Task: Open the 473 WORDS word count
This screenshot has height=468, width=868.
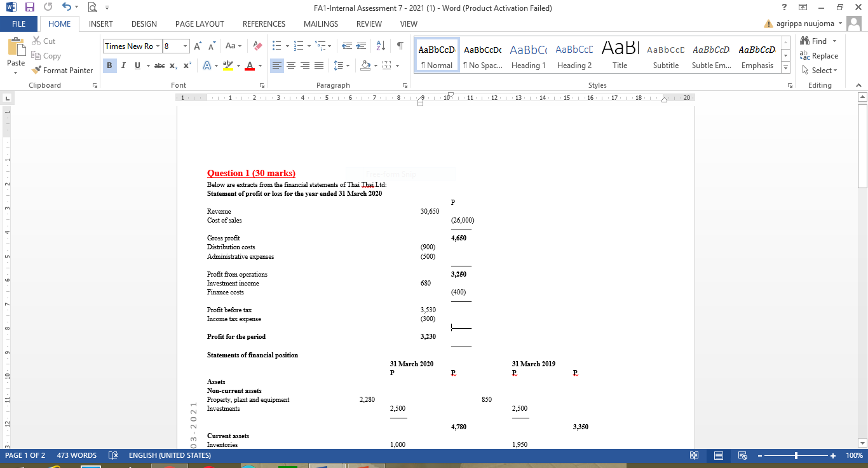Action: tap(77, 455)
